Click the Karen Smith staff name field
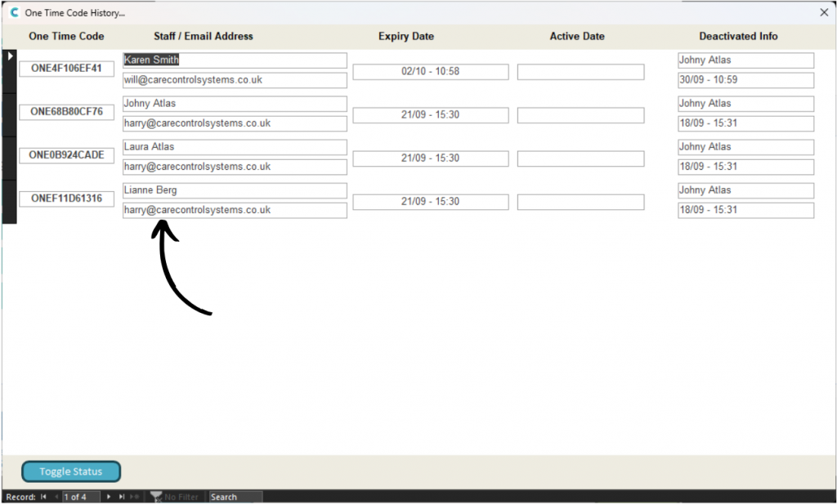This screenshot has height=504, width=837. 235,60
